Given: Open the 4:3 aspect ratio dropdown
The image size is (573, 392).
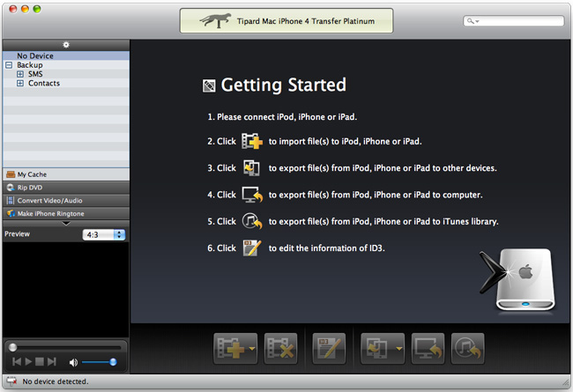Looking at the screenshot, I should click(x=104, y=234).
